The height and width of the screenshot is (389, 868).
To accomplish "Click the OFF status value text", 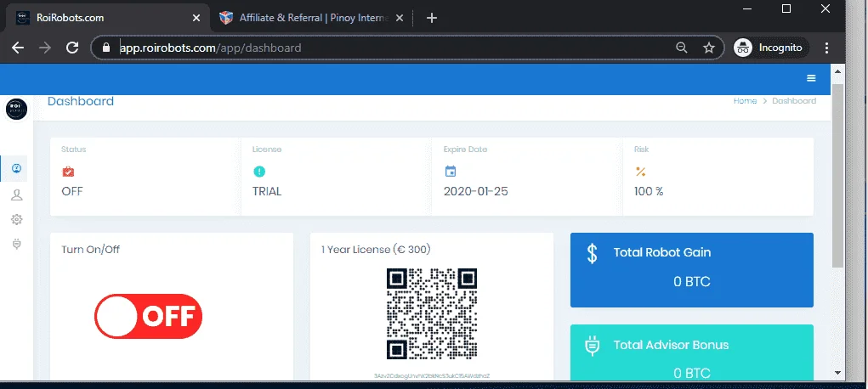I will [x=72, y=191].
